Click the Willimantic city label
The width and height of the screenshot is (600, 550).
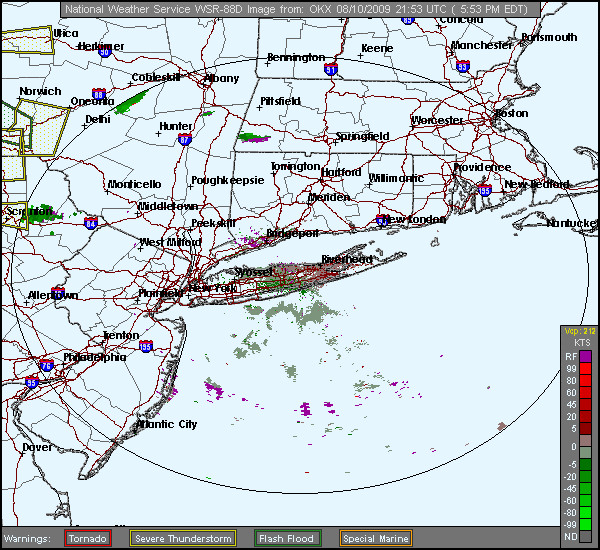(396, 178)
